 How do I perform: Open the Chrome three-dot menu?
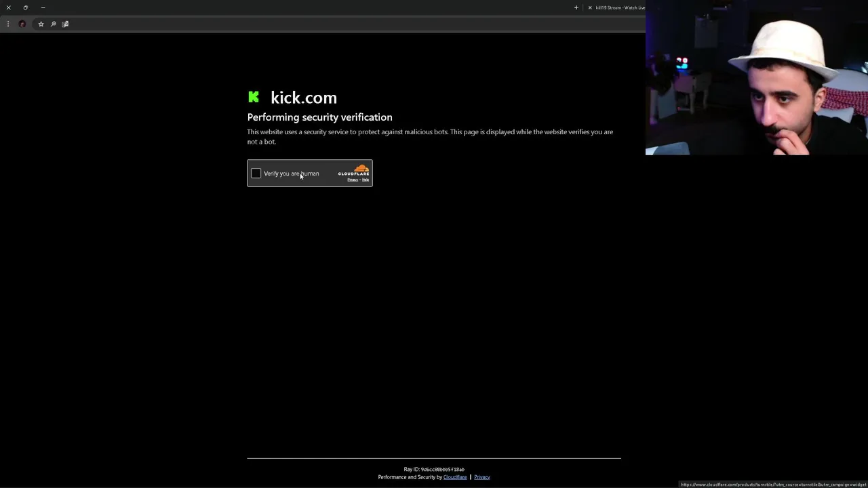click(x=8, y=24)
